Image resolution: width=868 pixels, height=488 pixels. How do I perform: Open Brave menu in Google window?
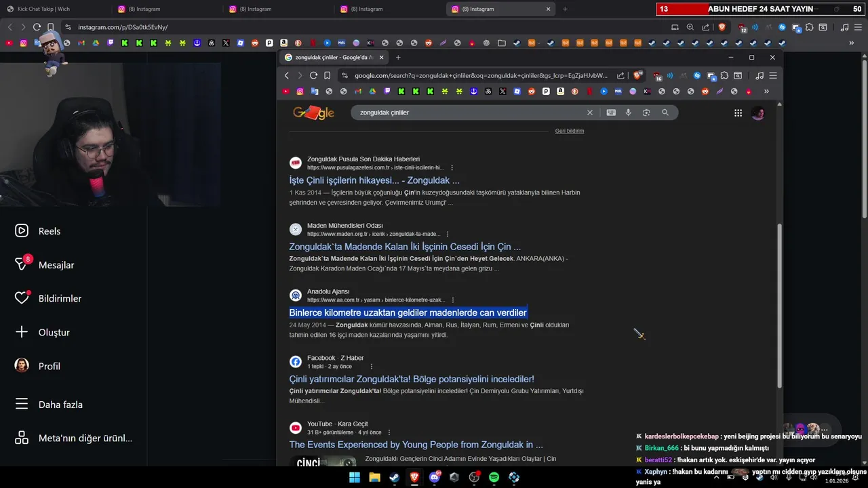pos(772,75)
